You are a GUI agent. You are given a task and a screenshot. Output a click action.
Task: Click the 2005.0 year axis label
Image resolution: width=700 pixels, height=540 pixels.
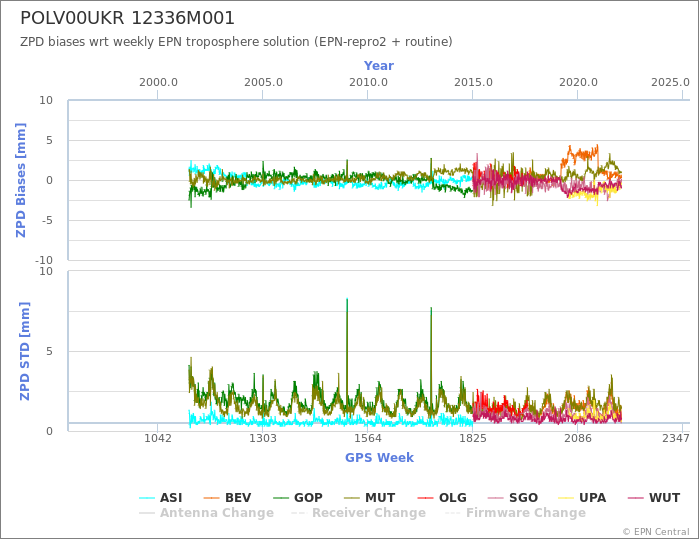[263, 83]
